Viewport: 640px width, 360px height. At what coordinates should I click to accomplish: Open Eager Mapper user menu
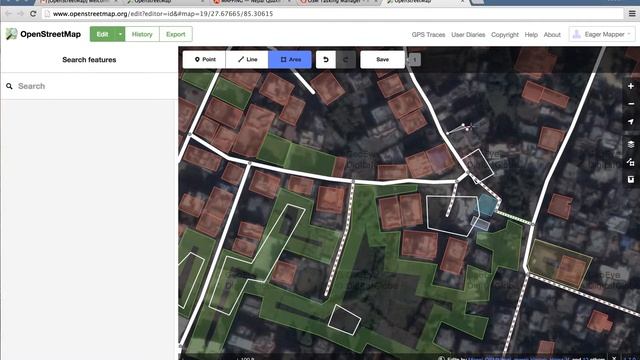pos(602,34)
